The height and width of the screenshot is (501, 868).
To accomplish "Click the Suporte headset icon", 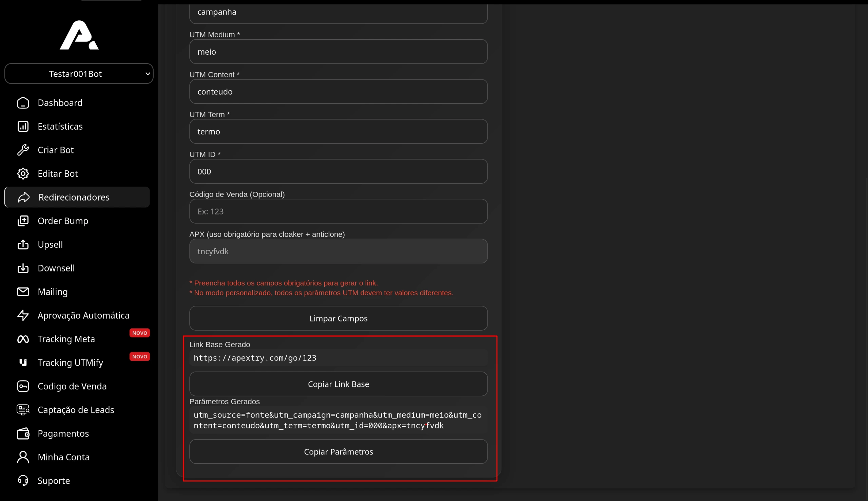I will coord(23,481).
